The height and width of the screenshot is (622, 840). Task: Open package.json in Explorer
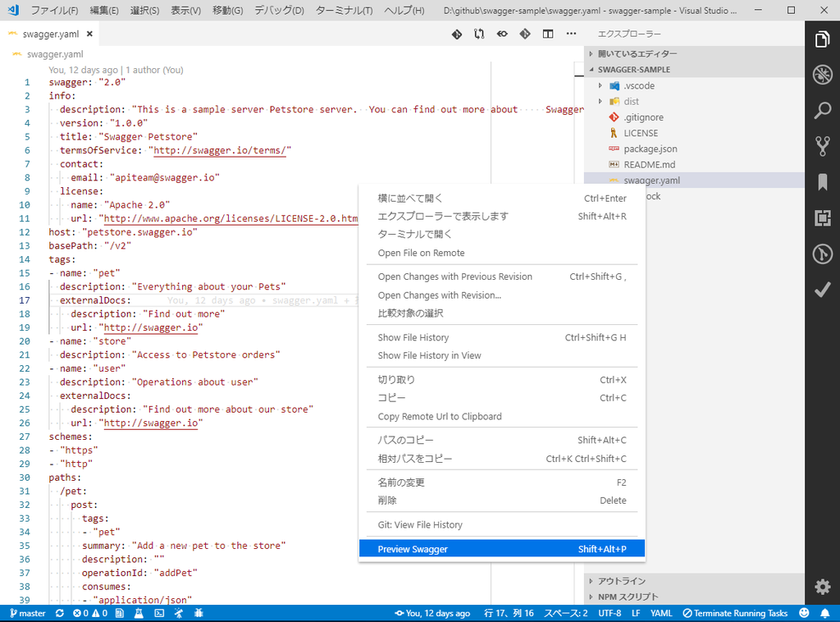pyautogui.click(x=694, y=149)
